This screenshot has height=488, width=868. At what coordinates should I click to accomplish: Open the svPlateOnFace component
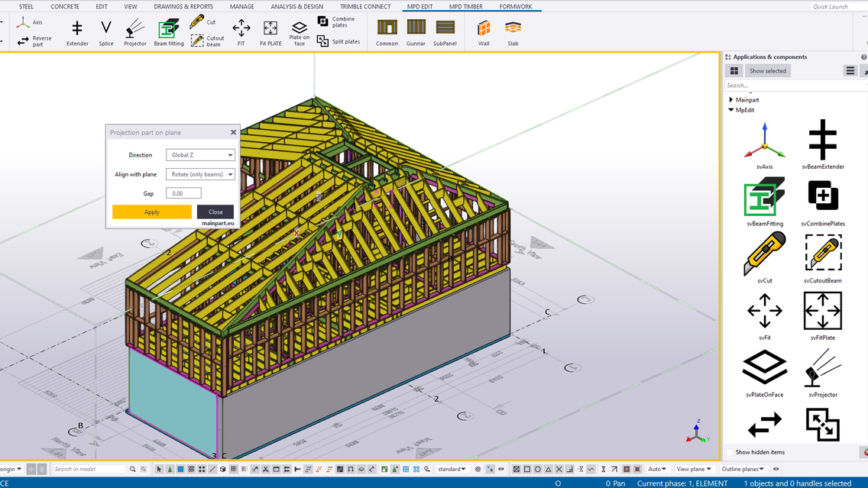(x=765, y=373)
